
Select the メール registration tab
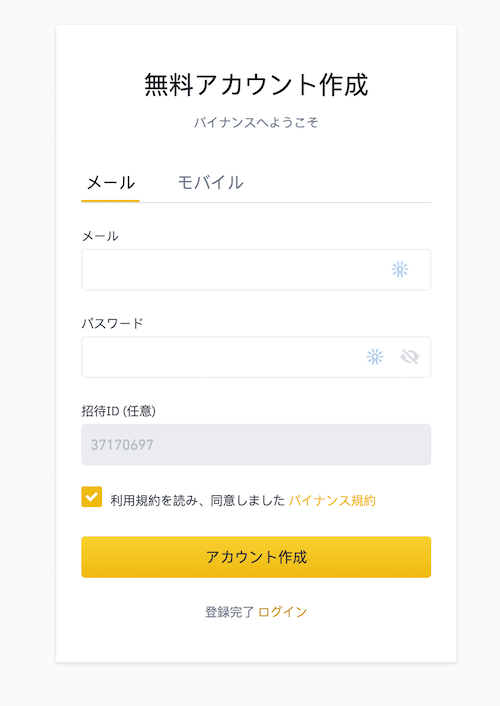coord(110,182)
